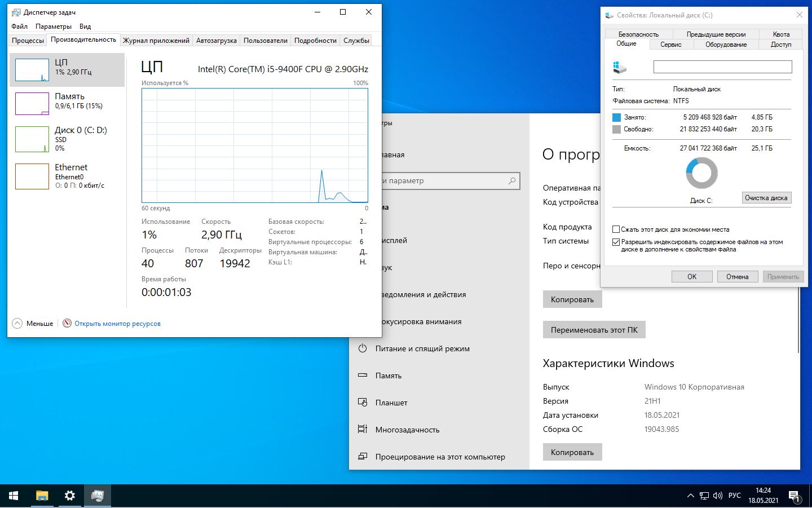Click the blue Занято color square
This screenshot has height=508, width=812.
pos(616,117)
